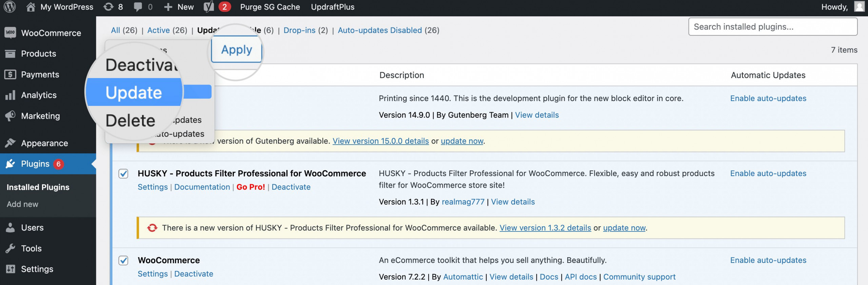868x285 pixels.
Task: Click the Description column header
Action: point(401,75)
